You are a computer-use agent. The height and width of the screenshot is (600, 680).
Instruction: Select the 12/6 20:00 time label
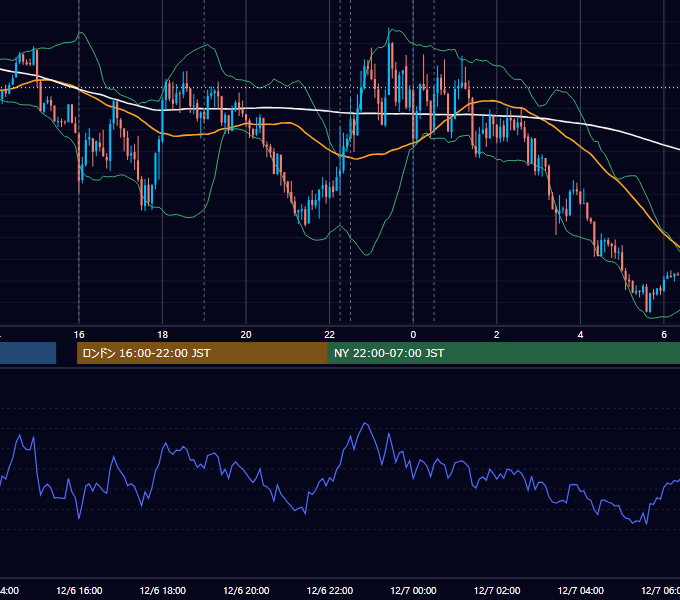click(246, 590)
